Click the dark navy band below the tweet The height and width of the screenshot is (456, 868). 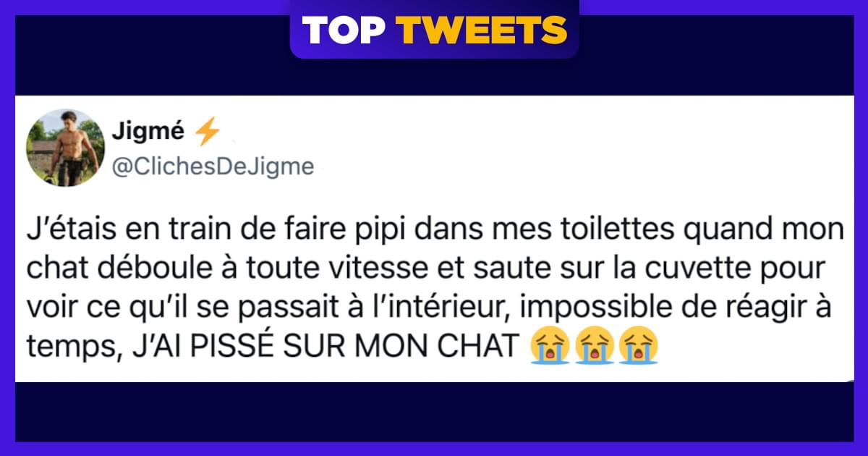click(434, 411)
